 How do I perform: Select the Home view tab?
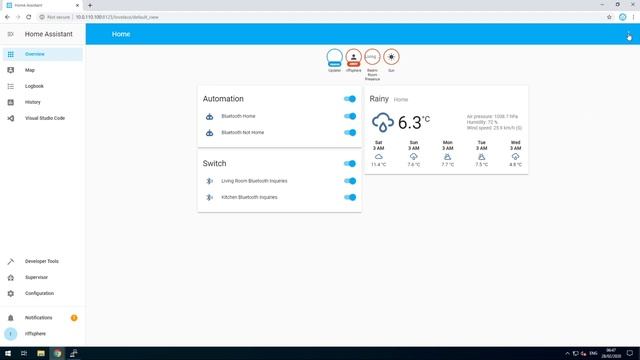pyautogui.click(x=121, y=34)
